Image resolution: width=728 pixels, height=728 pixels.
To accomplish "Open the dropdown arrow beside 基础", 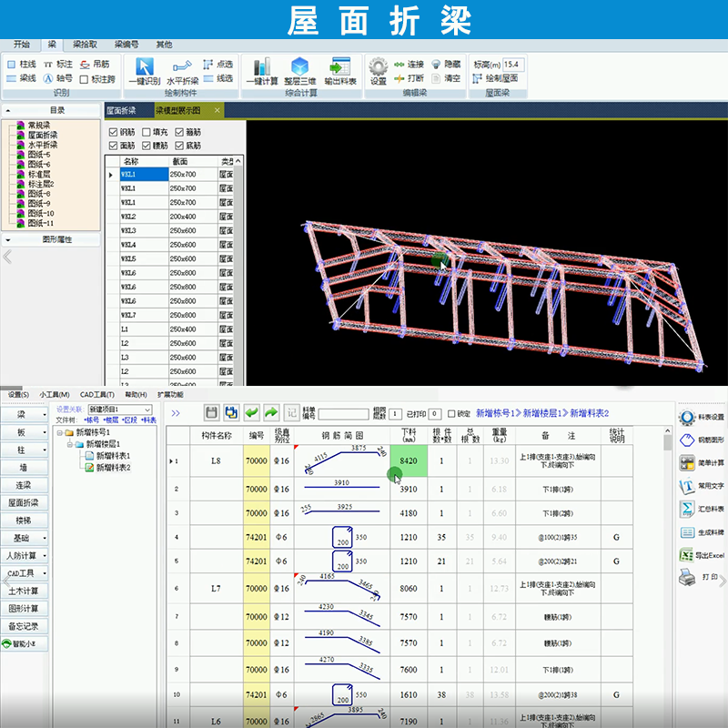I will pos(45,538).
